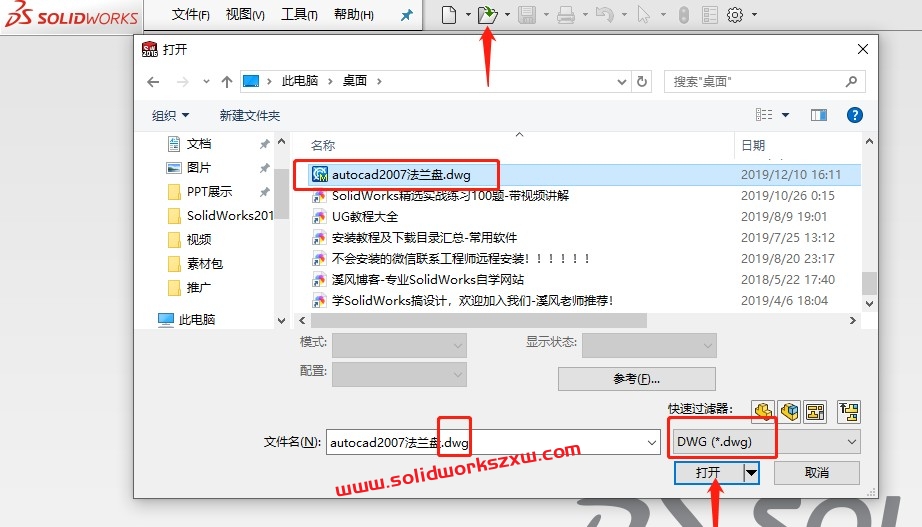This screenshot has width=922, height=527.
Task: Click the 参考(F)... button
Action: [636, 379]
